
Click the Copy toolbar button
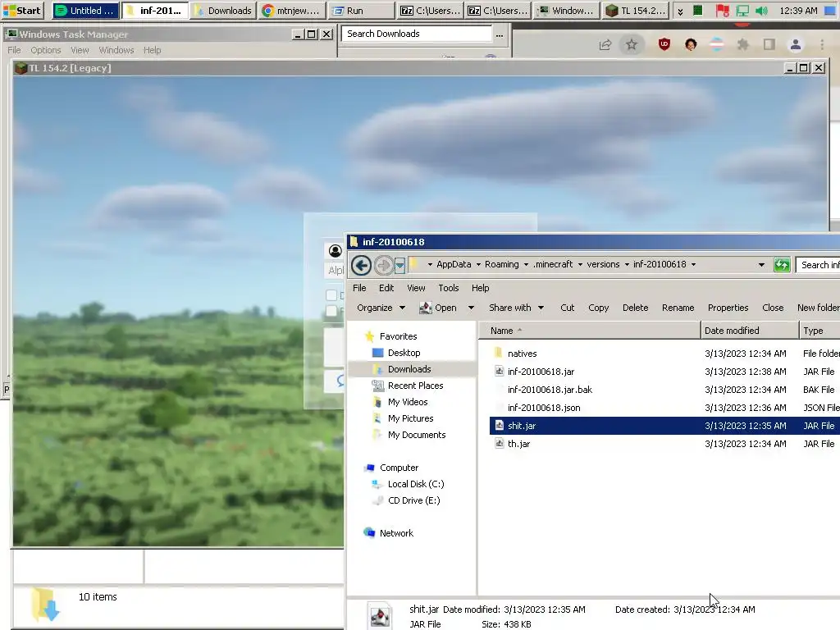[x=598, y=308]
